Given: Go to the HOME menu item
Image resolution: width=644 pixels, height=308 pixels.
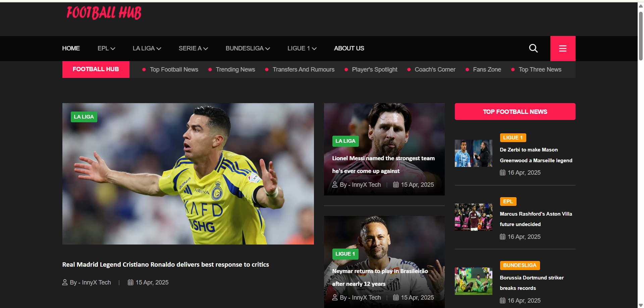Looking at the screenshot, I should point(71,48).
